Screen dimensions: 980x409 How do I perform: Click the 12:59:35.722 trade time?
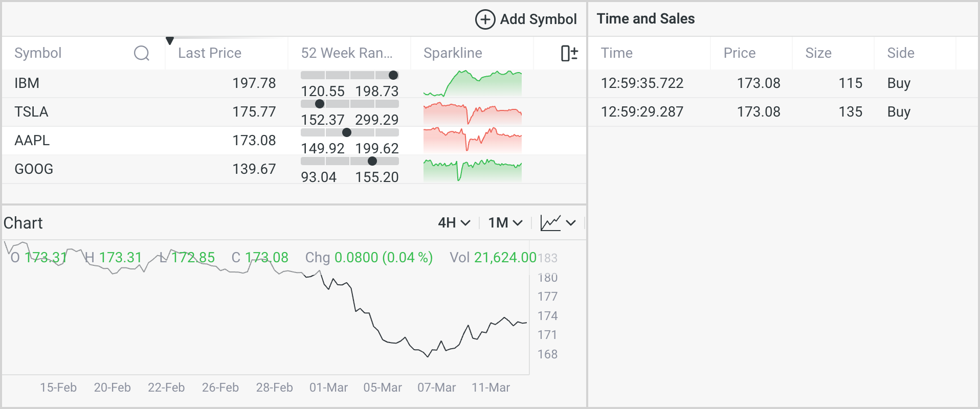(x=642, y=83)
